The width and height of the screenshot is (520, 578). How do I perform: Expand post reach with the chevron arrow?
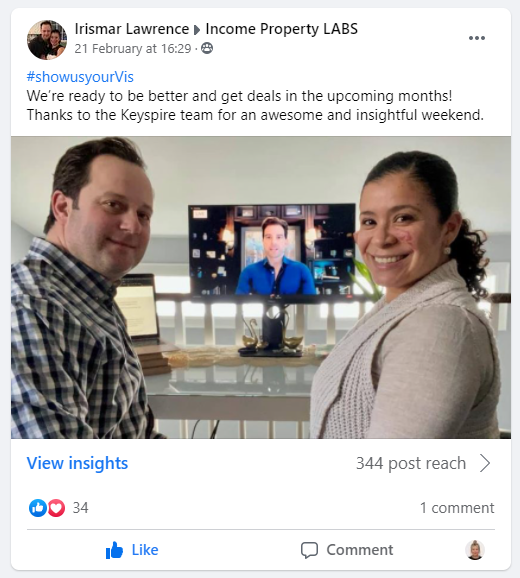click(x=485, y=463)
